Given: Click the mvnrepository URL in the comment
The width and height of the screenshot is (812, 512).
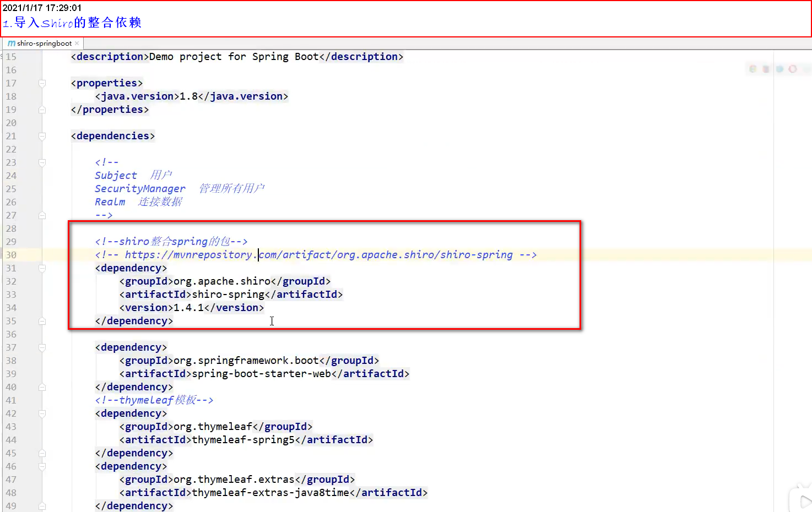Looking at the screenshot, I should (x=319, y=255).
